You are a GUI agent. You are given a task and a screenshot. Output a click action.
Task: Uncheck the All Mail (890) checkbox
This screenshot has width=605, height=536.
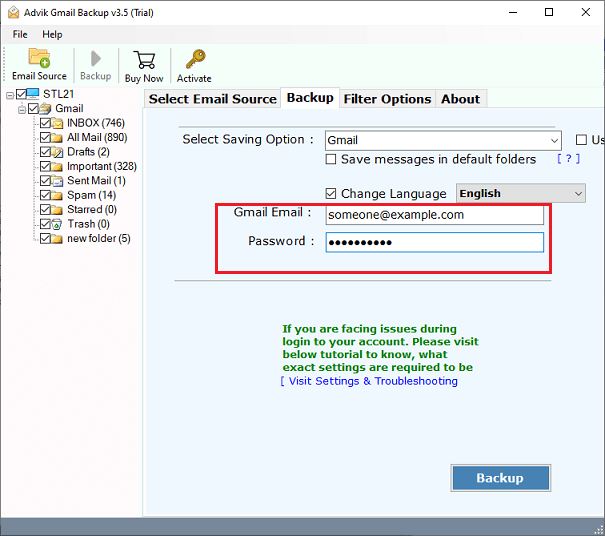click(x=45, y=137)
